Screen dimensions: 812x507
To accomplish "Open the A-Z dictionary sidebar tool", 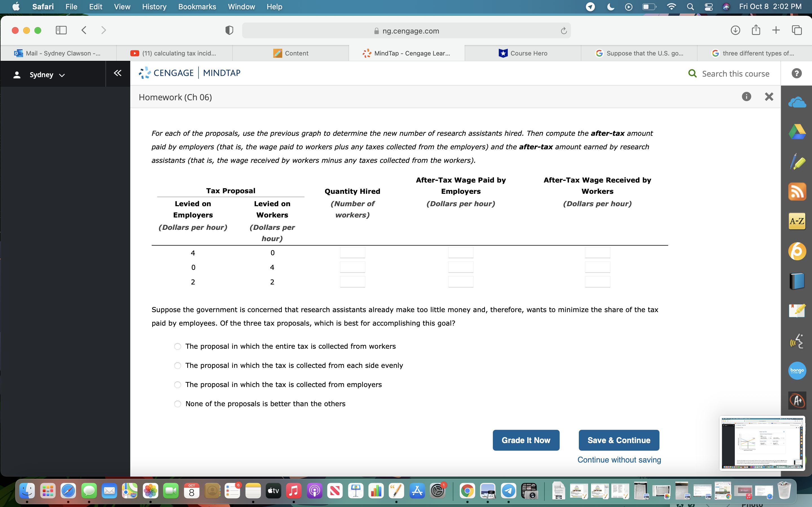I will pos(797,221).
